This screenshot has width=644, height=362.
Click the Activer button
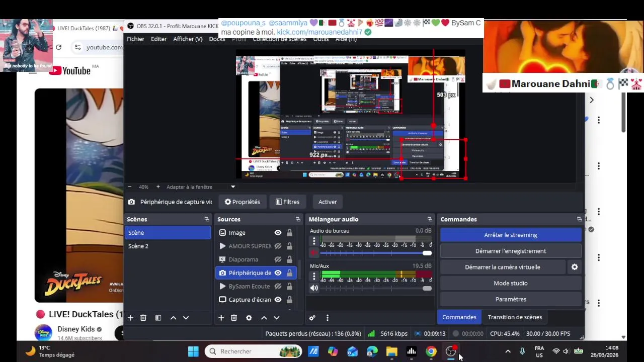(328, 202)
